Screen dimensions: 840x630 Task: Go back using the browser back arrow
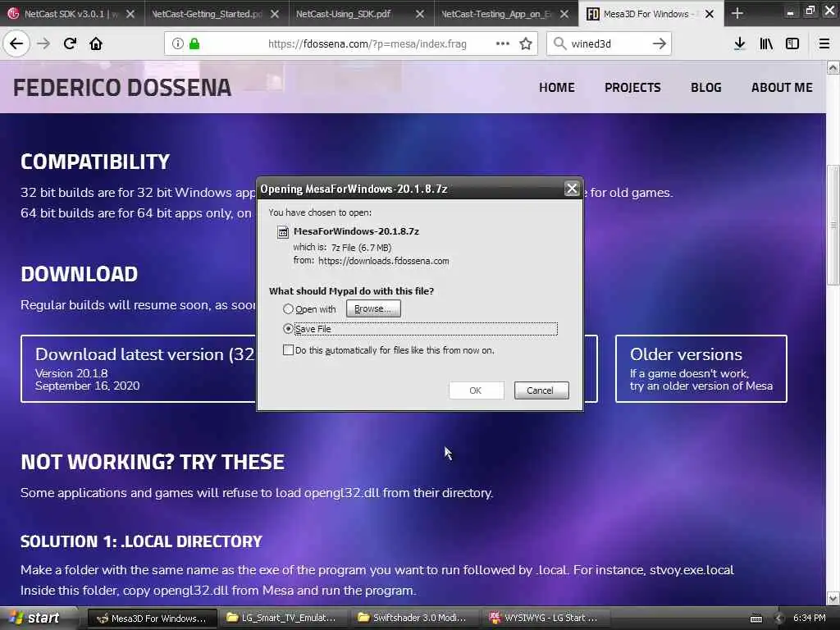pos(16,43)
